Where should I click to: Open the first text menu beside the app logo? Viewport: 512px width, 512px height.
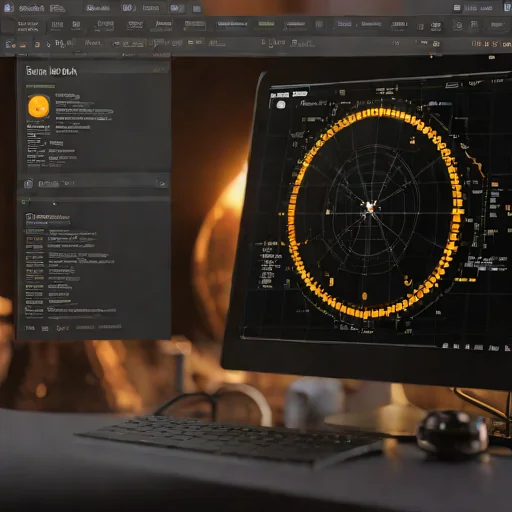click(x=32, y=8)
